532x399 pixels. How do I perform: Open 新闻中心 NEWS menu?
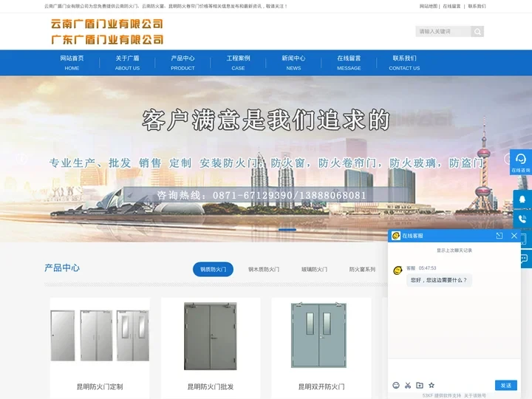(293, 63)
